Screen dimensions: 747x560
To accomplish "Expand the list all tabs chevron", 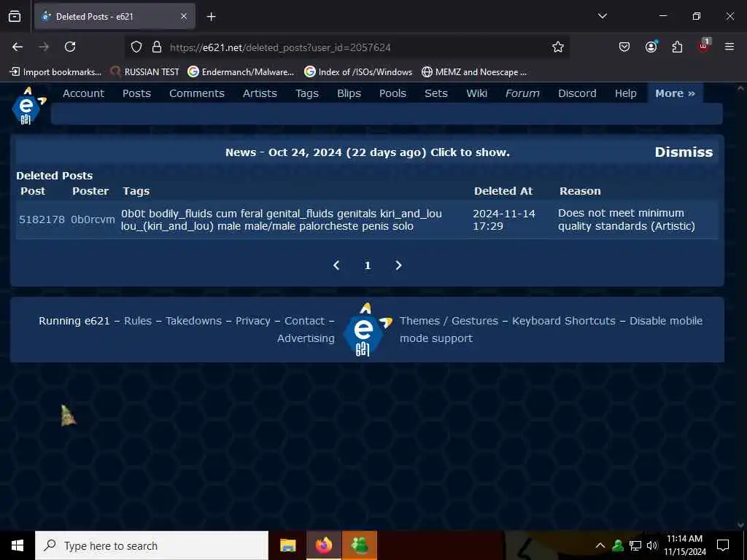I will pos(603,16).
